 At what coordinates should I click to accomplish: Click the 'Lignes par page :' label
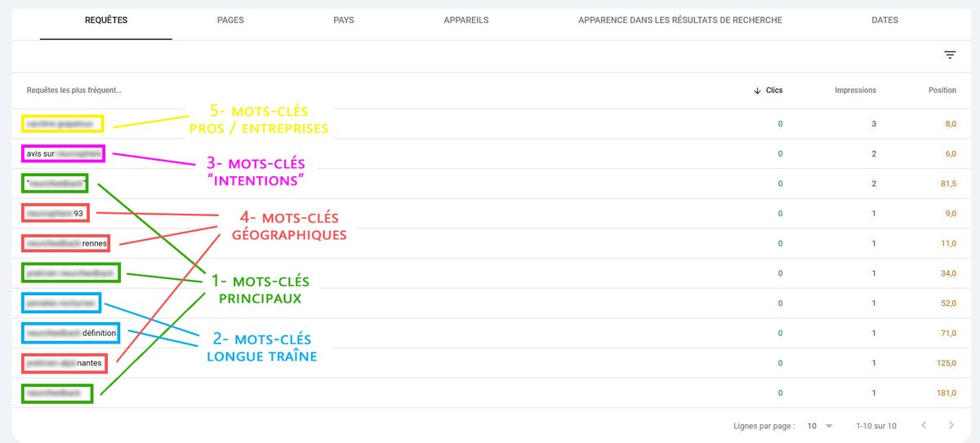[764, 426]
